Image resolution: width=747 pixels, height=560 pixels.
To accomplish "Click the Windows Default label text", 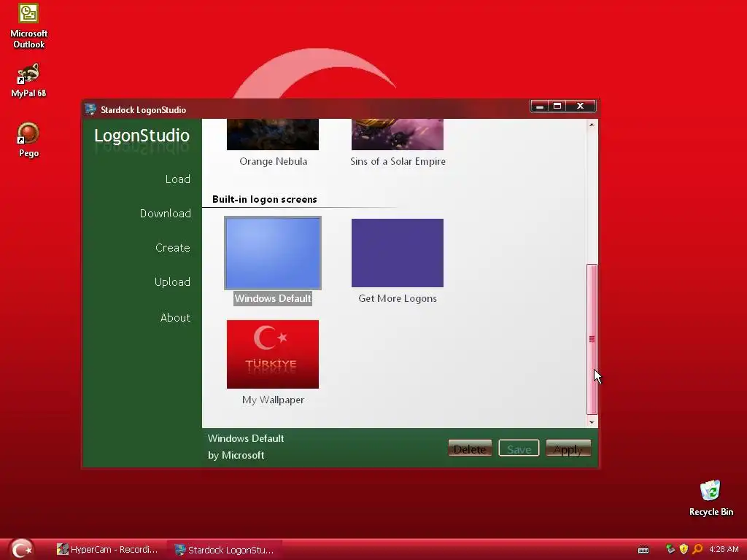I will [x=273, y=298].
